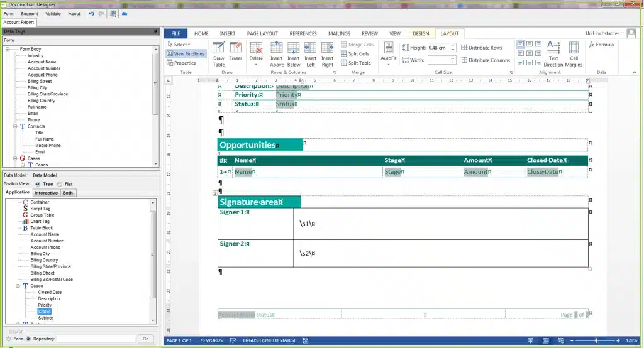The image size is (644, 348).
Task: Choose the Form search radio option
Action: (8, 339)
